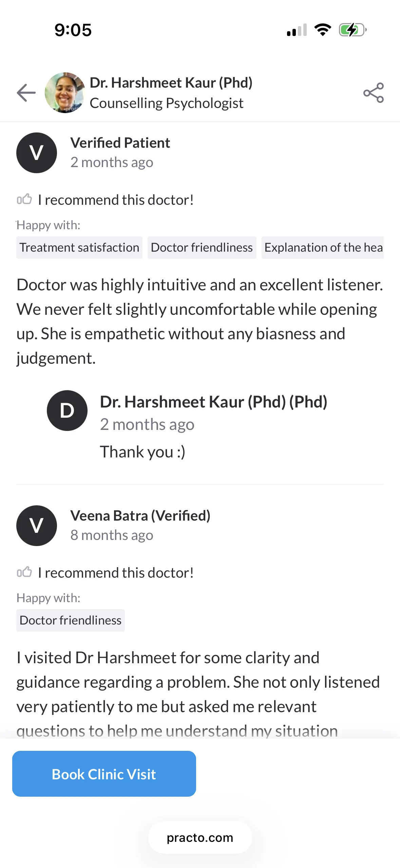
Task: Open Dr. Harshmeet Kaur's profile photo
Action: 65,93
